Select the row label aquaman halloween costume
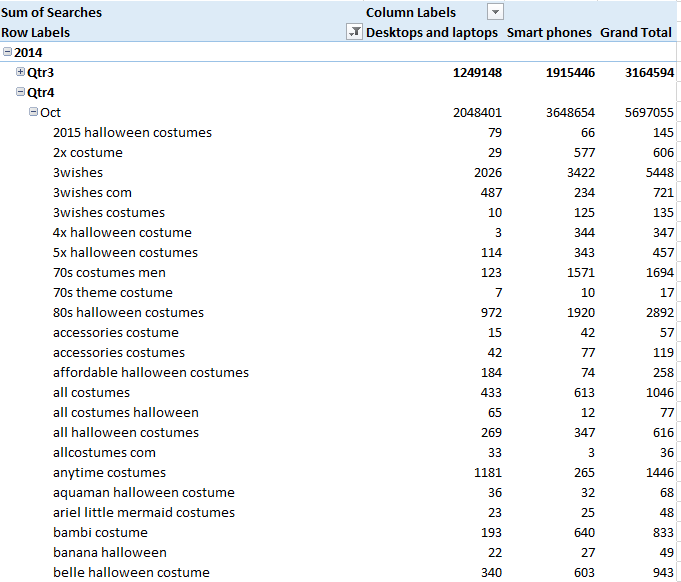The width and height of the screenshot is (681, 582). pyautogui.click(x=144, y=492)
